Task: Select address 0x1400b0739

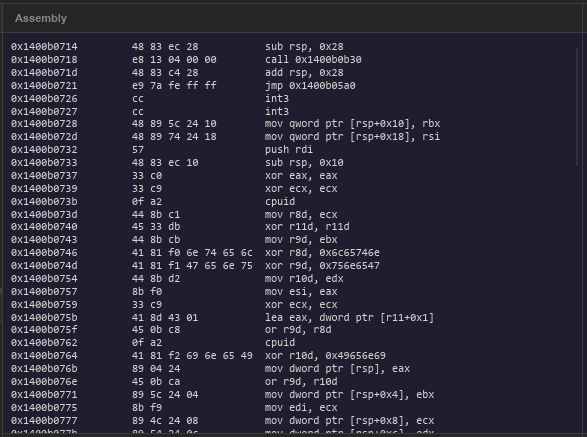Action: tap(44, 189)
